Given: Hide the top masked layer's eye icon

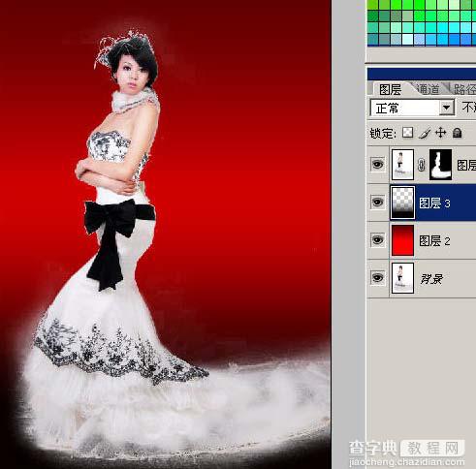Looking at the screenshot, I should pyautogui.click(x=377, y=165).
